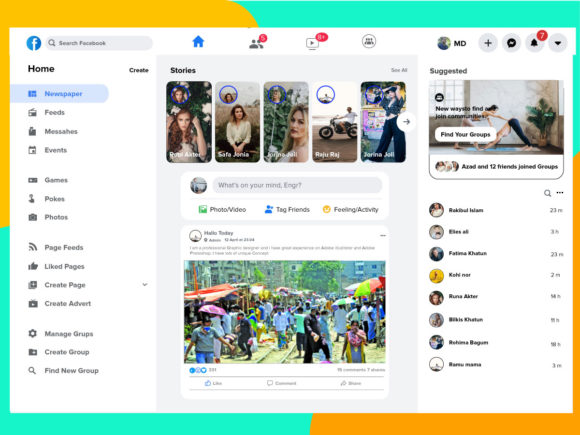Click Tag Friends button
Viewport: 580px width, 435px height.
(287, 209)
